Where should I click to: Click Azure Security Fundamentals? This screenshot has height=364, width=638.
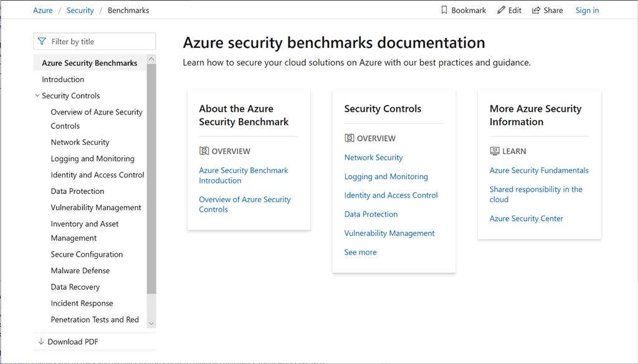pos(539,170)
